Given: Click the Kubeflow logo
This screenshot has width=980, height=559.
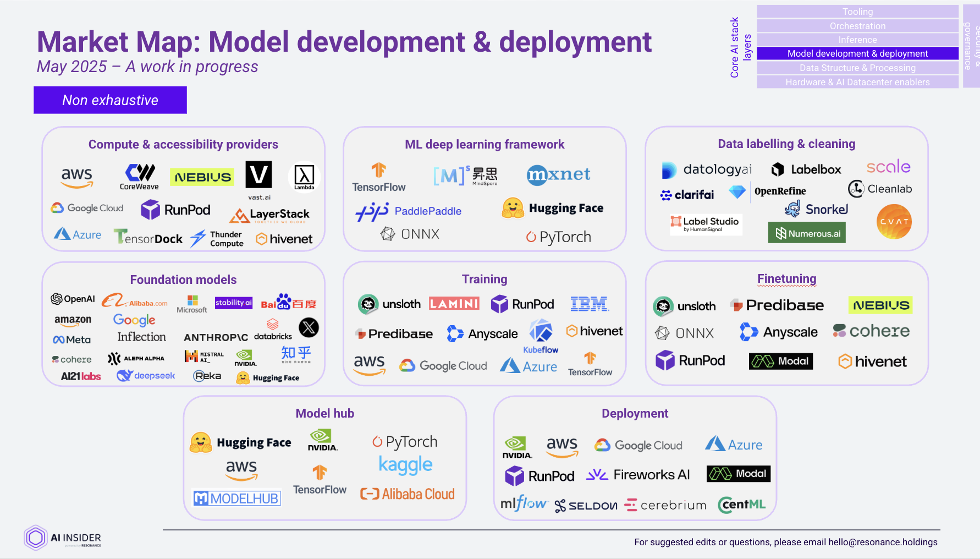Looking at the screenshot, I should tap(541, 336).
